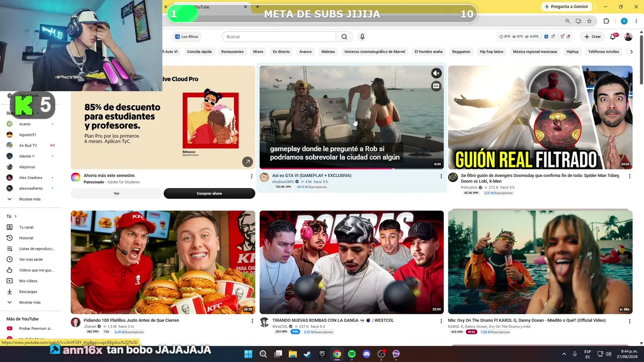Click the YouTube Buscar search field
The height and width of the screenshot is (362, 644).
click(x=279, y=37)
